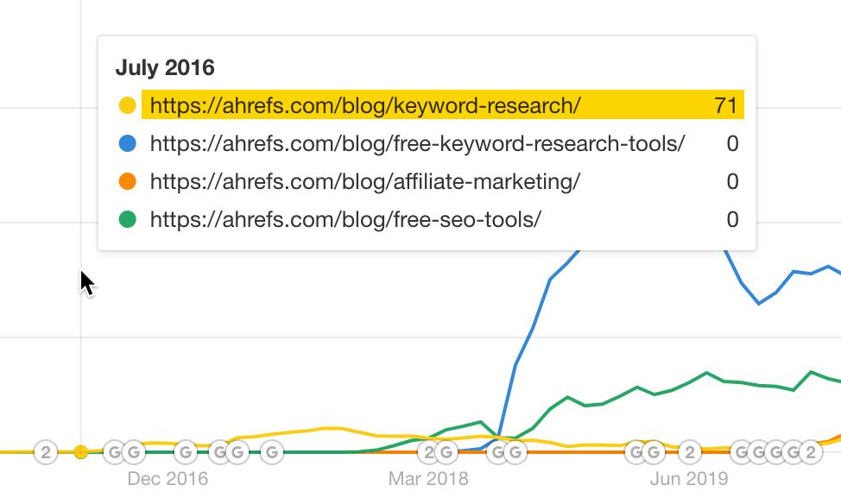Open the 2G marker near Mar 2018
Viewport: 841px width, 504px height.
click(427, 451)
